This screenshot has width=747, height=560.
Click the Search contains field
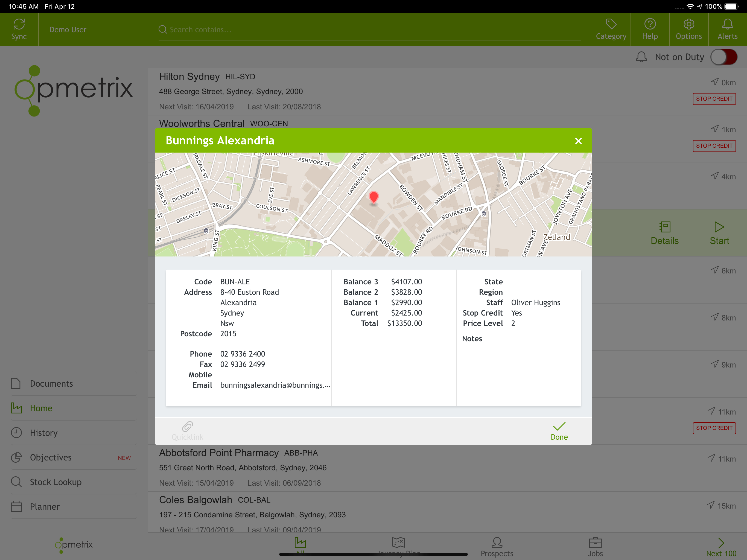[370, 30]
